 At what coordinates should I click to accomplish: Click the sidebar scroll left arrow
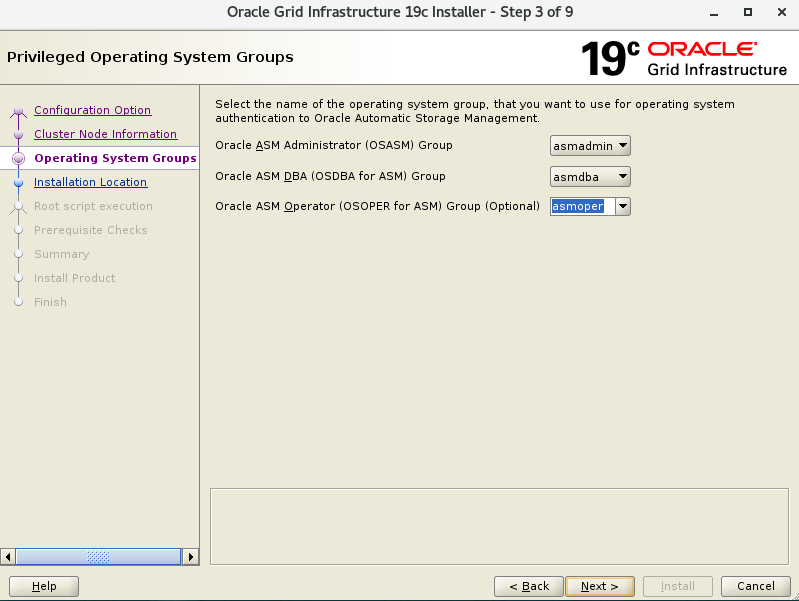point(8,557)
